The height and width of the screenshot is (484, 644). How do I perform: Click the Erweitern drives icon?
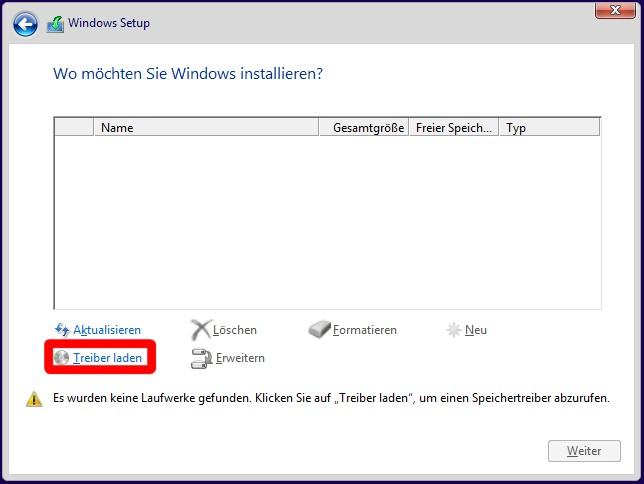point(201,358)
